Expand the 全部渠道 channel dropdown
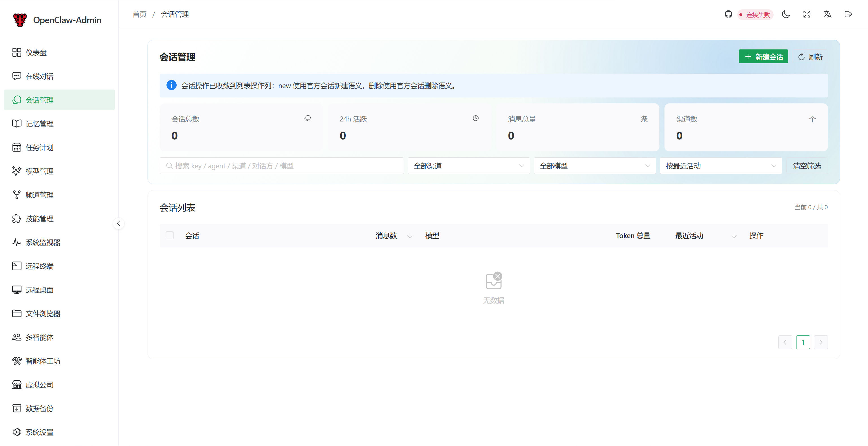 pos(468,166)
